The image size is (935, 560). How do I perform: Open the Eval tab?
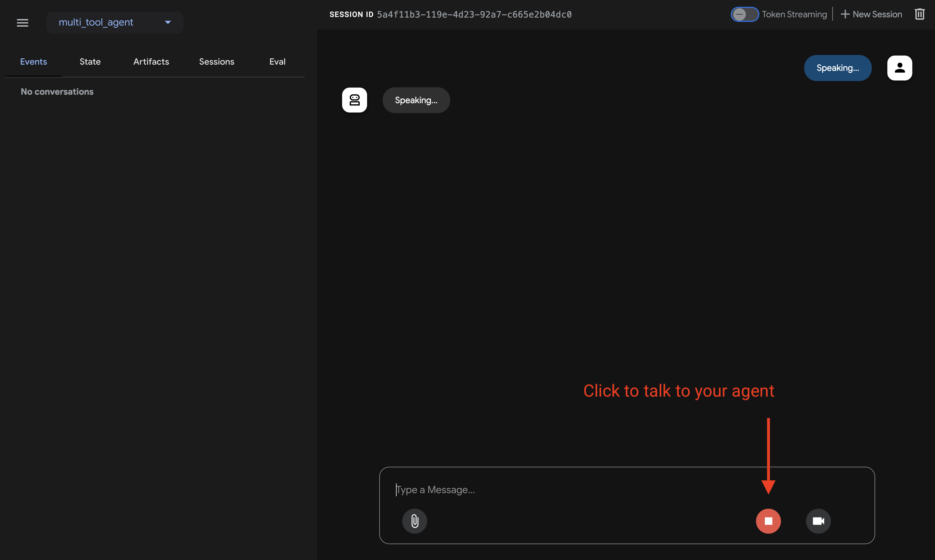277,61
